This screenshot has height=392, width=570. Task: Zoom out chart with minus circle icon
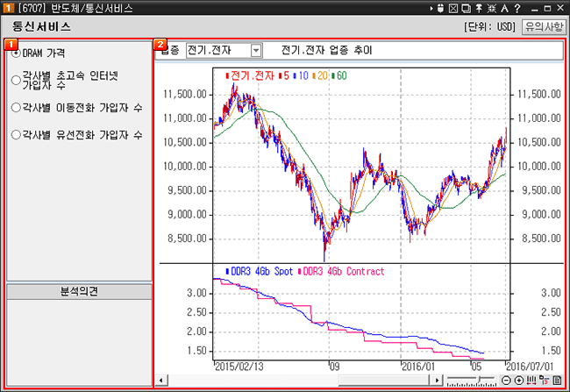[506, 381]
